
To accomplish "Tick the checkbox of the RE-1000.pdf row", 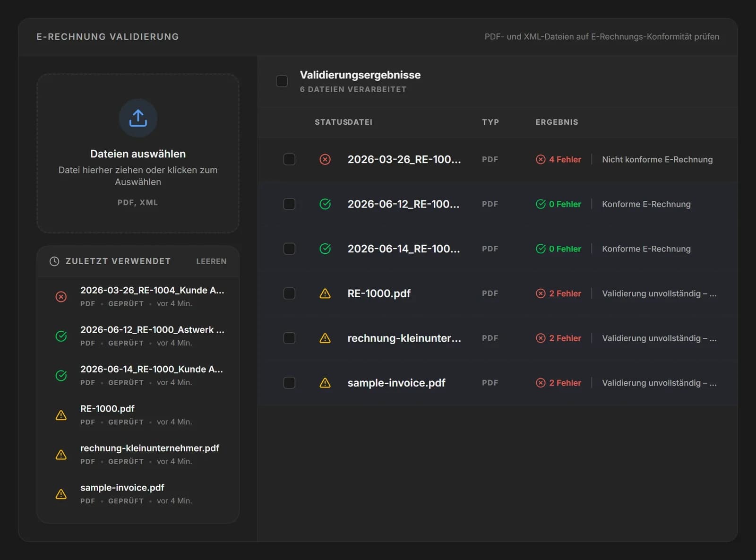I will 289,293.
